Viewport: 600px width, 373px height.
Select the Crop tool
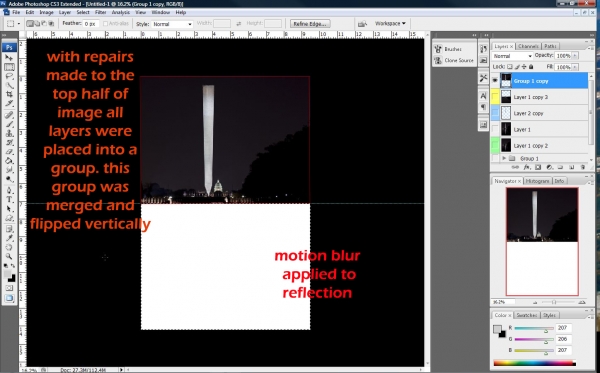point(9,94)
